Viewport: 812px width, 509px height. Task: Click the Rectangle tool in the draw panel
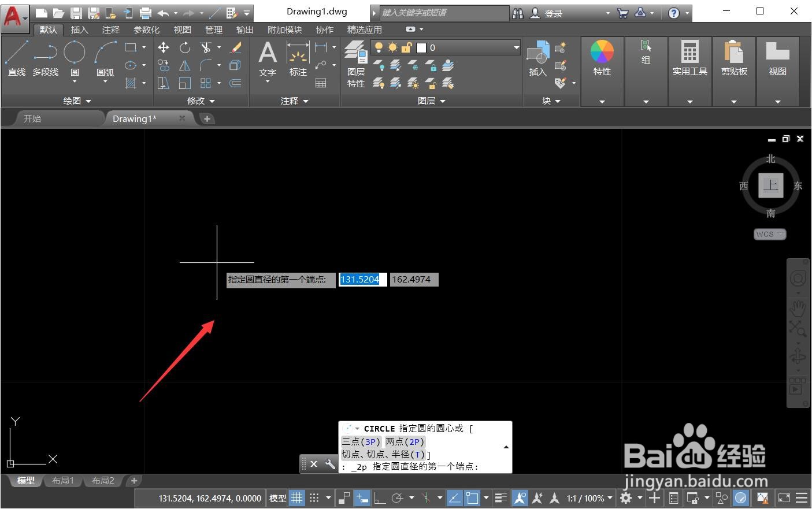pyautogui.click(x=131, y=47)
